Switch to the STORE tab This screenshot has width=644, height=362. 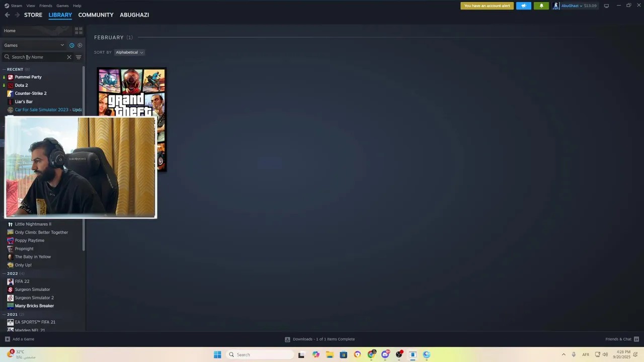33,15
